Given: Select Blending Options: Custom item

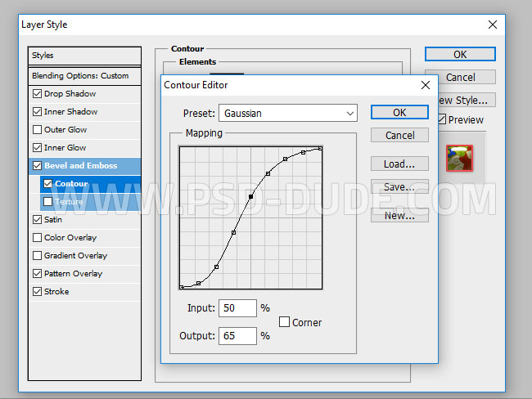Looking at the screenshot, I should pos(80,75).
